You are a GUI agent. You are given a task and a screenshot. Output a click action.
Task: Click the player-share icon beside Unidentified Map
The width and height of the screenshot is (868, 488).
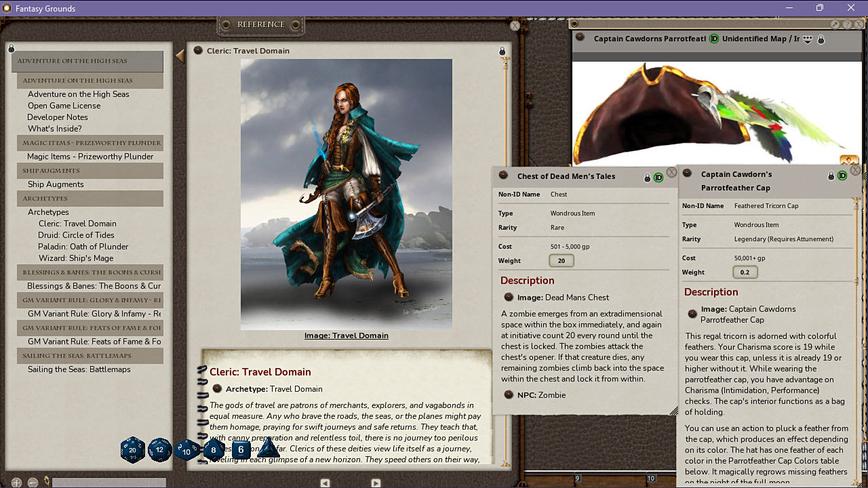tap(806, 39)
